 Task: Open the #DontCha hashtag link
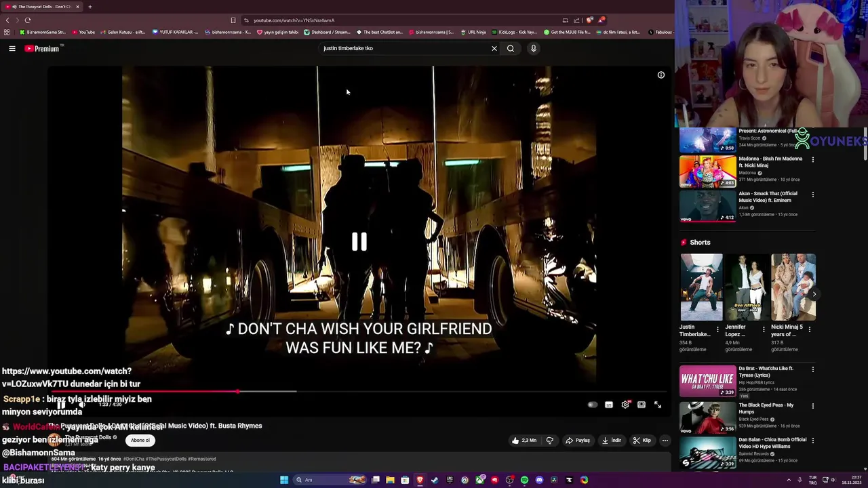[134, 459]
